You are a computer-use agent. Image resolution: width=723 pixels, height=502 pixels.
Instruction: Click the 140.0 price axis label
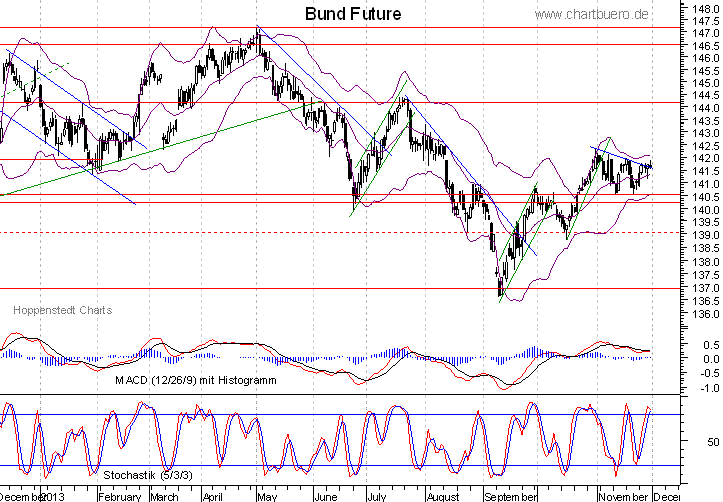click(x=705, y=210)
